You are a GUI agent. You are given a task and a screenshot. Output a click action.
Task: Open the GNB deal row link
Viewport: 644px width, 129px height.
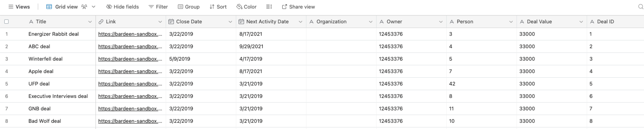point(130,109)
